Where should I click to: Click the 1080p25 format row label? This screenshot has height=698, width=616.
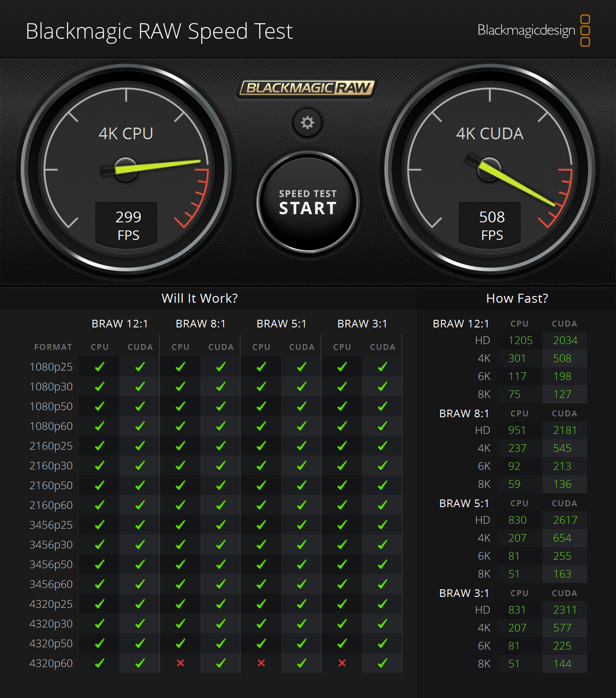click(x=51, y=367)
